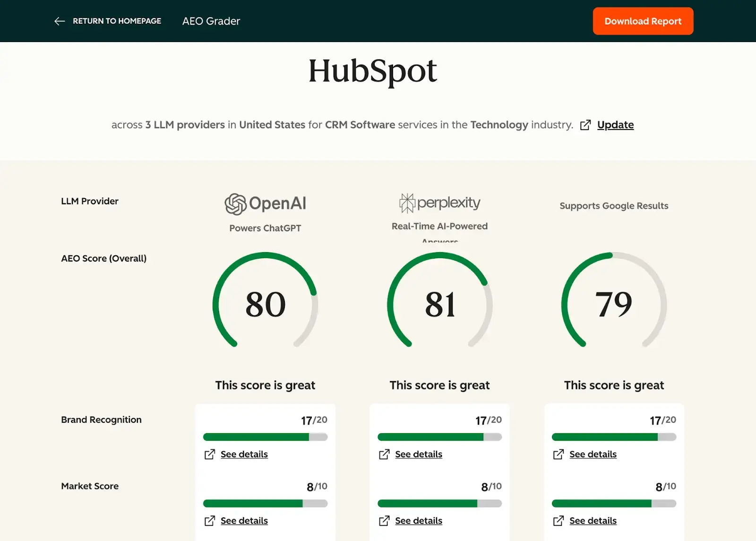Click the external link icon next to Update

coord(585,125)
